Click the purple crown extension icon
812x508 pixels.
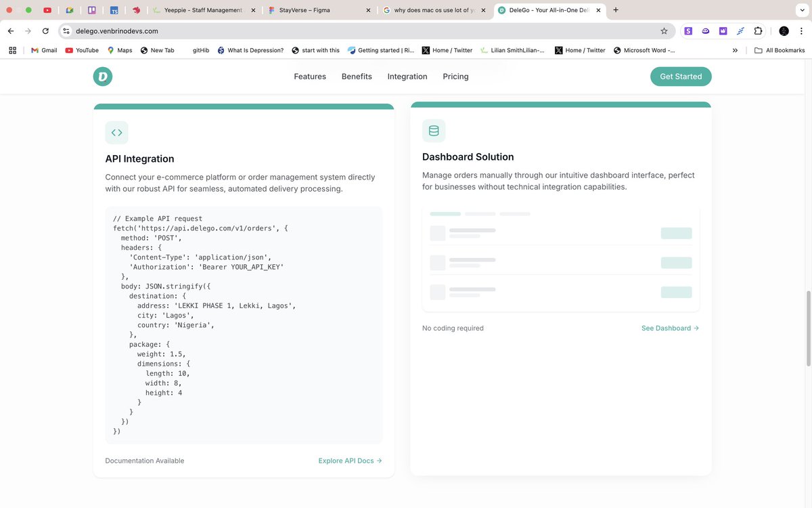click(723, 31)
